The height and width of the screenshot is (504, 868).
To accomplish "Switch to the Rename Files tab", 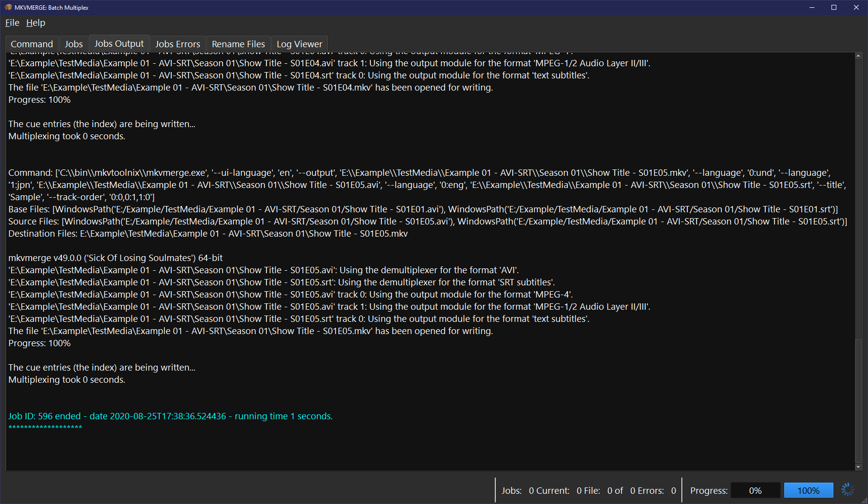I will coord(238,43).
